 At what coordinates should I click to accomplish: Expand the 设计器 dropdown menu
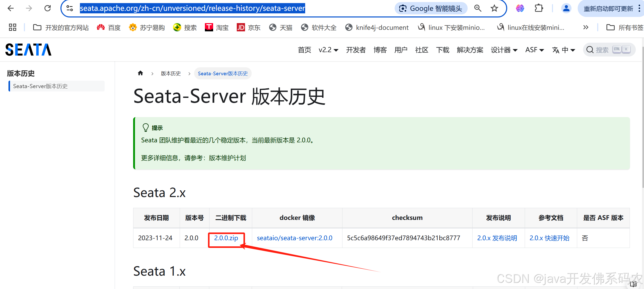tap(504, 50)
